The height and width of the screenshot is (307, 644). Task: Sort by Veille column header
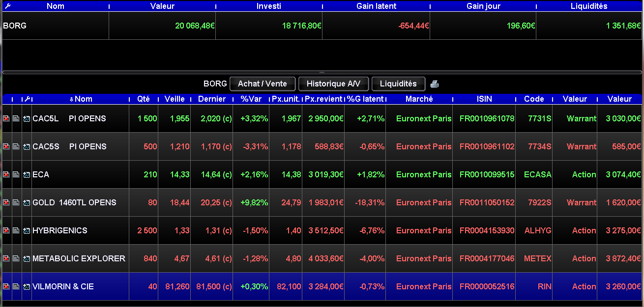[175, 99]
